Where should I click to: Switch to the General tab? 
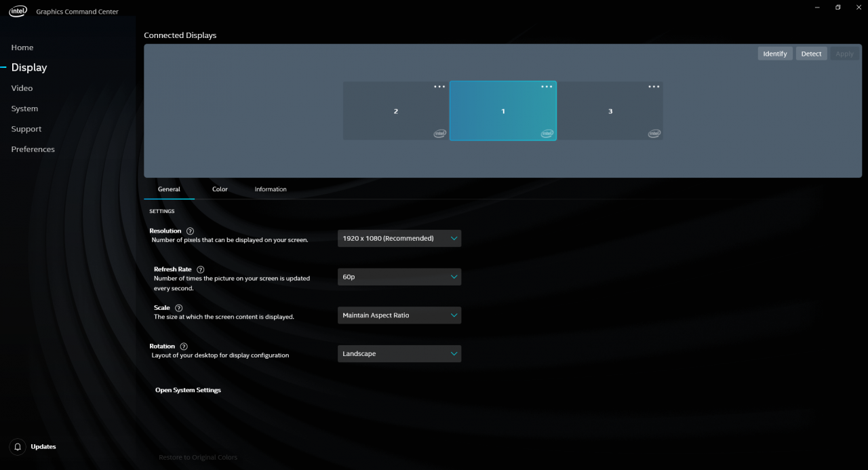169,189
